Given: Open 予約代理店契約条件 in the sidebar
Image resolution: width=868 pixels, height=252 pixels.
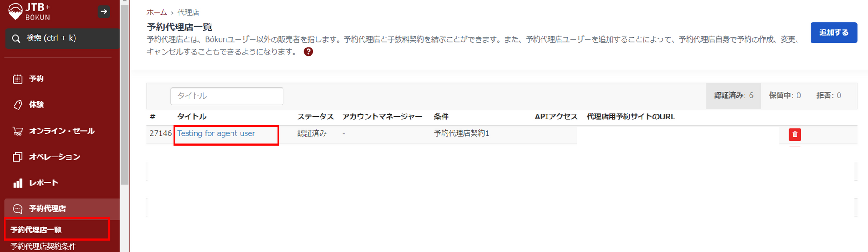Looking at the screenshot, I should tap(43, 247).
